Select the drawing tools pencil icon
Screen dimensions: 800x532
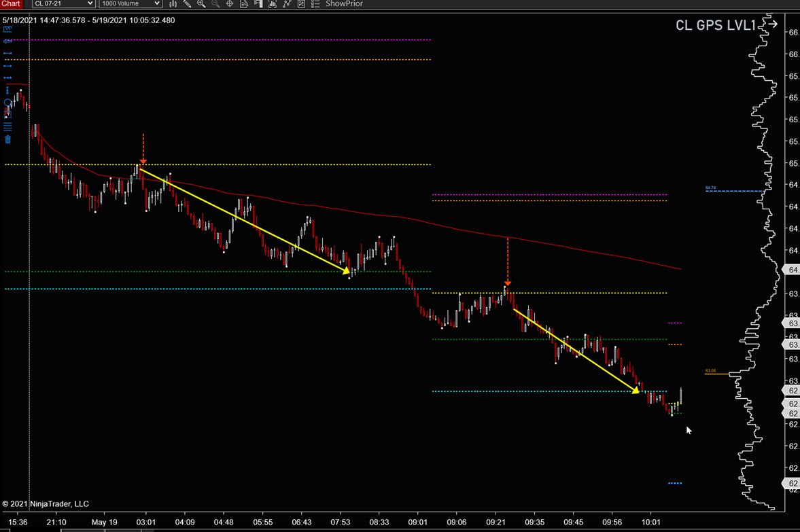coord(187,3)
